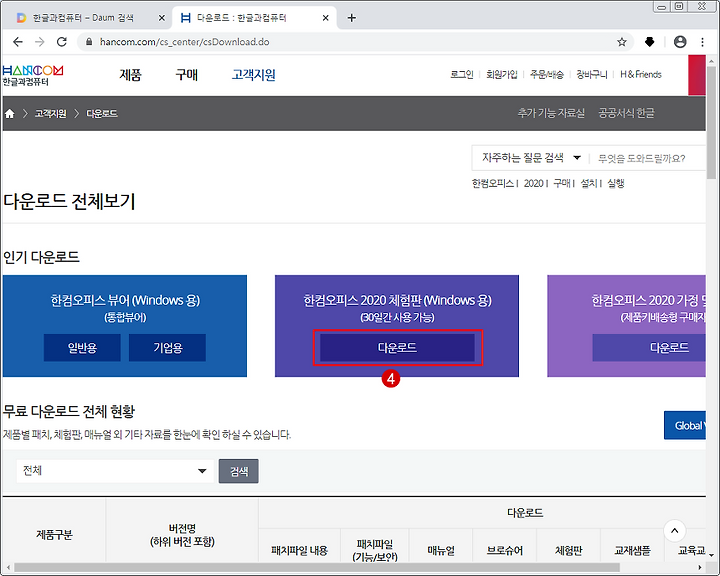Expand the 전체 product dropdown
This screenshot has width=720, height=576.
point(115,471)
